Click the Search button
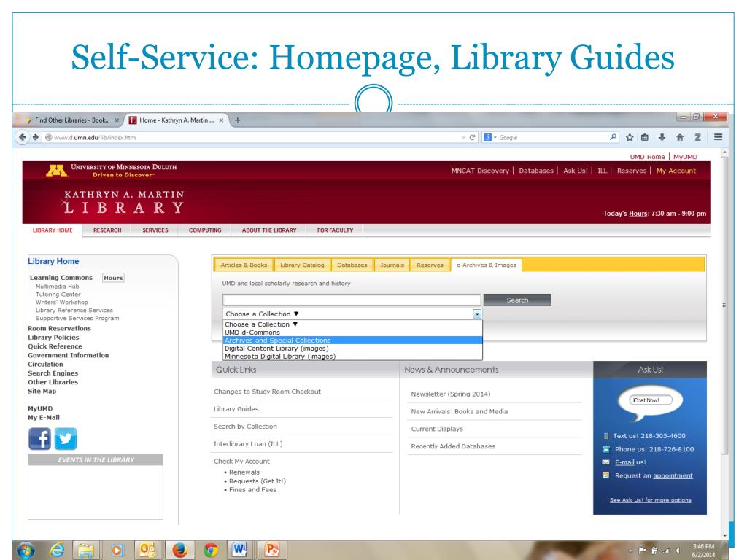Viewport: 747px width, 560px height. [x=517, y=300]
